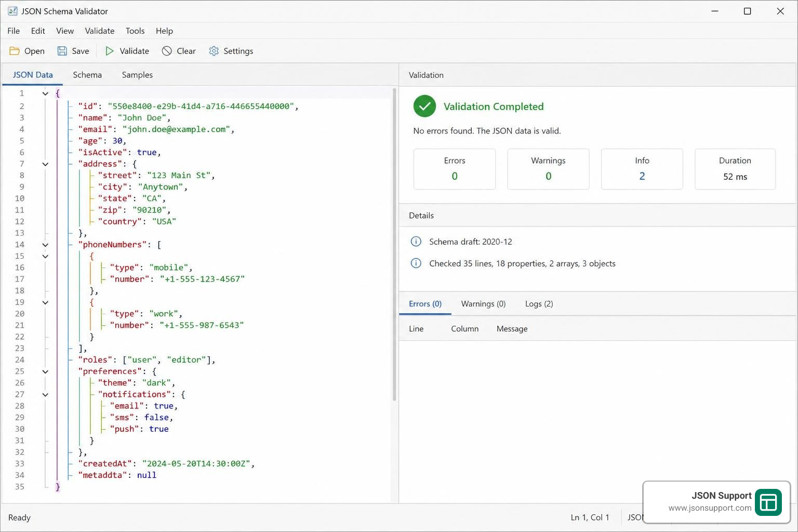Click the Errors count card
The image size is (798, 532).
[x=455, y=169]
